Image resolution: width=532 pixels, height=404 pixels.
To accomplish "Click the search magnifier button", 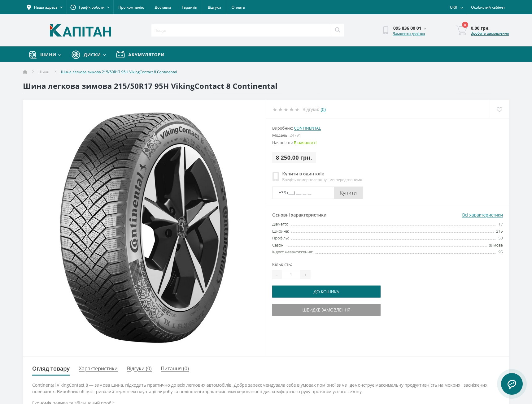I will [x=338, y=30].
